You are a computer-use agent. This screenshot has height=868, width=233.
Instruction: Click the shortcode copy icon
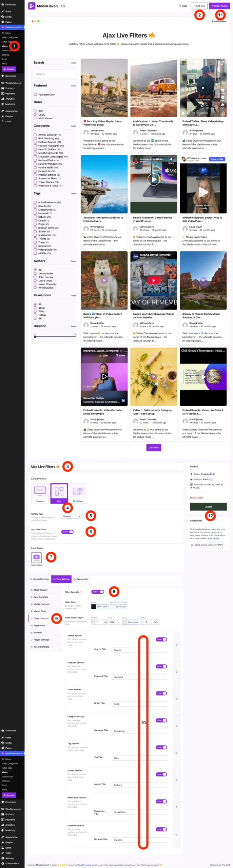click(x=192, y=545)
